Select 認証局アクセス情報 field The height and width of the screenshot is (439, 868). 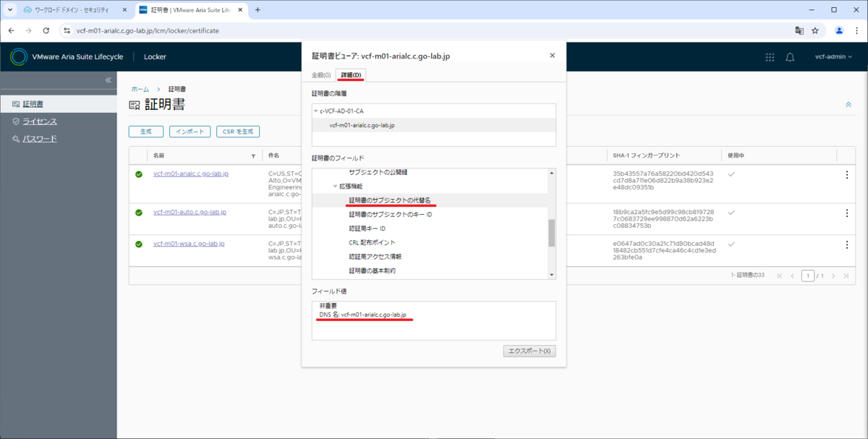375,256
